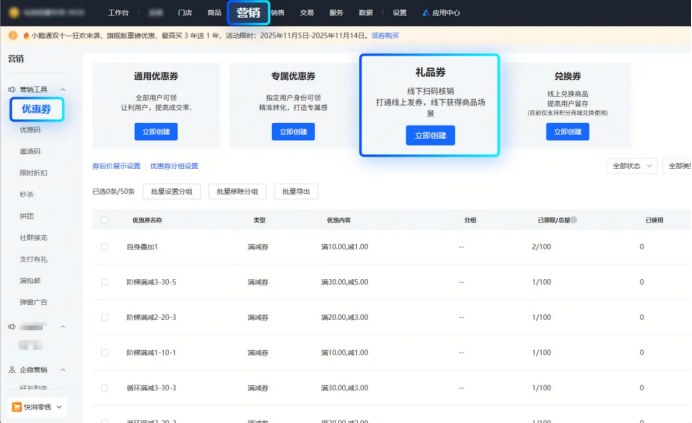Click 立即创建 under 兑换券
The height and width of the screenshot is (423, 692).
(568, 132)
